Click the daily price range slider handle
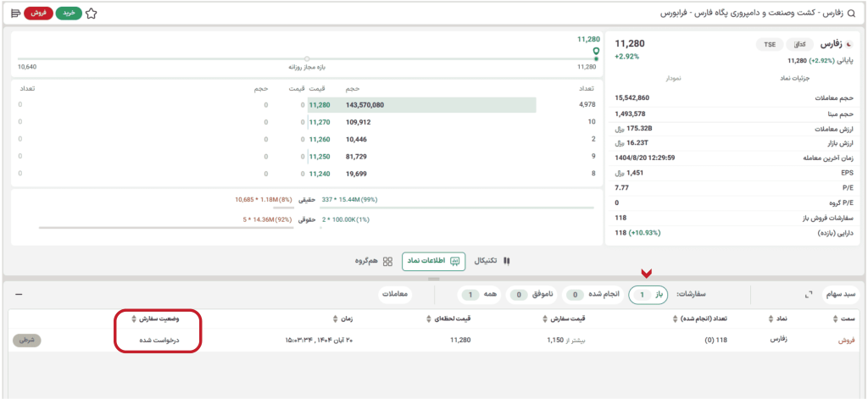The height and width of the screenshot is (399, 868). [307, 58]
